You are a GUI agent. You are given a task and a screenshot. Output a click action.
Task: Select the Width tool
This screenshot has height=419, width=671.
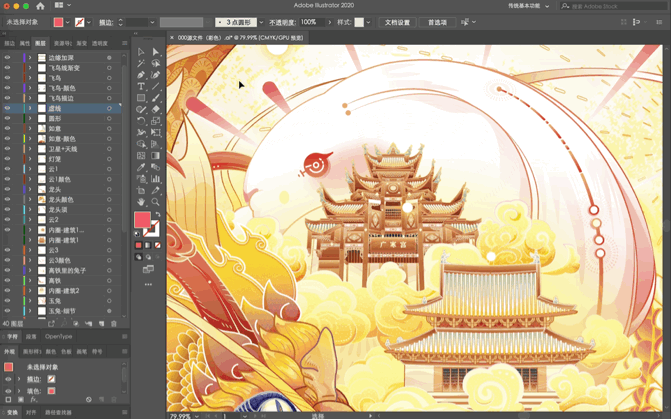[x=141, y=133]
